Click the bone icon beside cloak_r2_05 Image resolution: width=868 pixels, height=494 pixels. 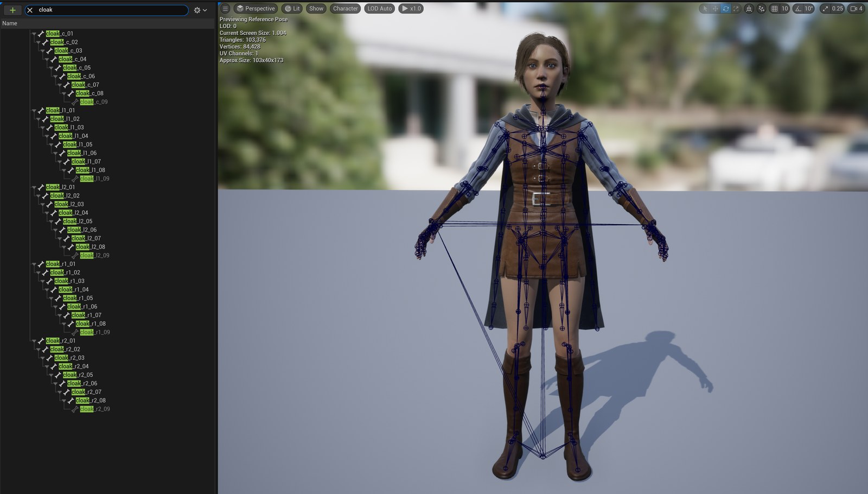click(x=58, y=375)
